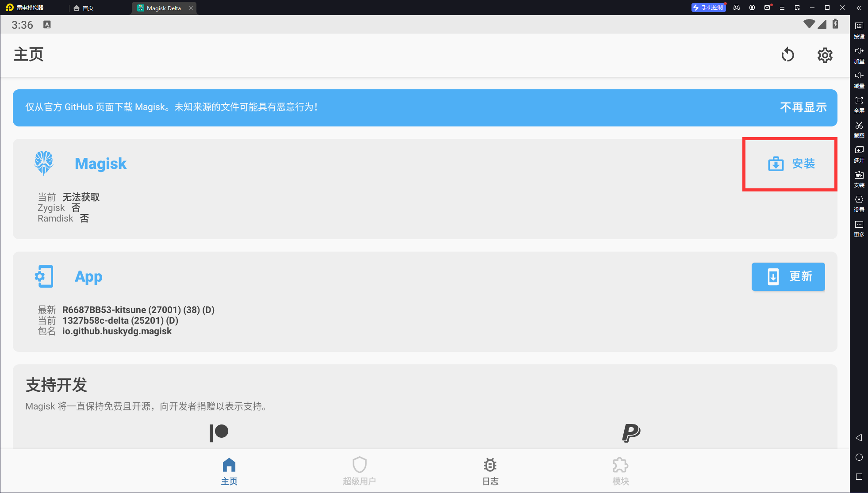Click 加量 volume up sidebar icon
868x493 pixels.
tap(859, 55)
